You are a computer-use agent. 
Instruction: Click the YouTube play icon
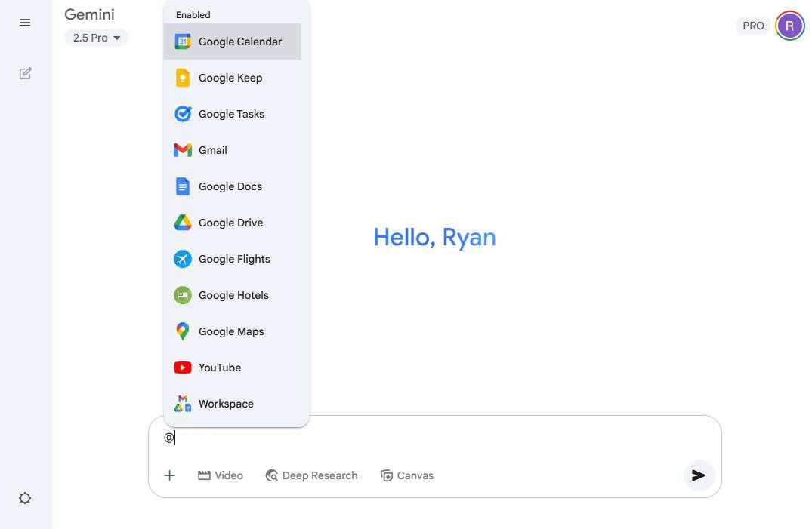point(183,368)
